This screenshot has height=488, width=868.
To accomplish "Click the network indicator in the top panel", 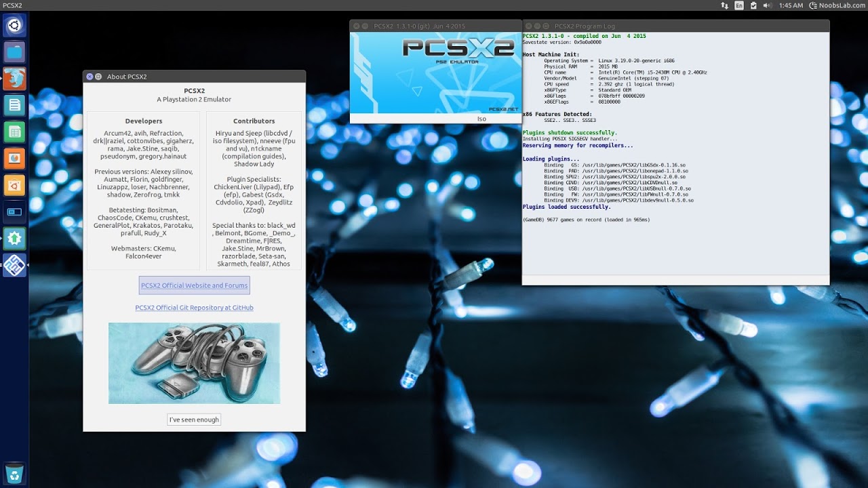I will (x=725, y=5).
